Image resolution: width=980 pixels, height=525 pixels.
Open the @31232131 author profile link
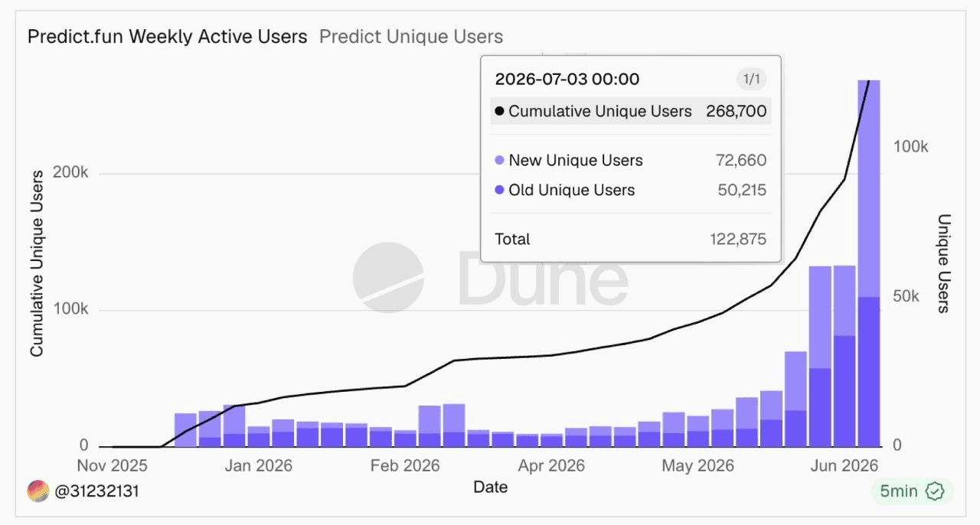[x=96, y=491]
